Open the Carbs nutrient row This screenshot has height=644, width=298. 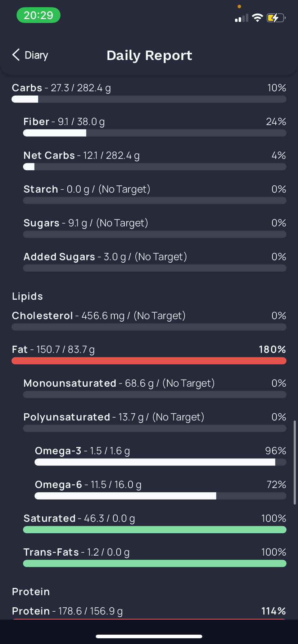tap(149, 93)
